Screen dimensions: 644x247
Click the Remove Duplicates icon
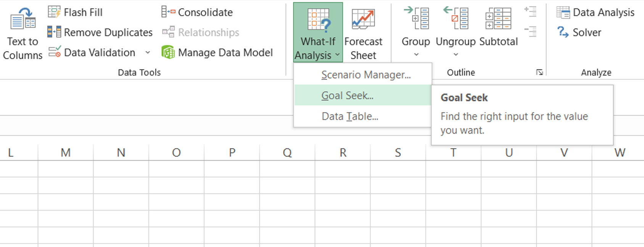[x=54, y=32]
